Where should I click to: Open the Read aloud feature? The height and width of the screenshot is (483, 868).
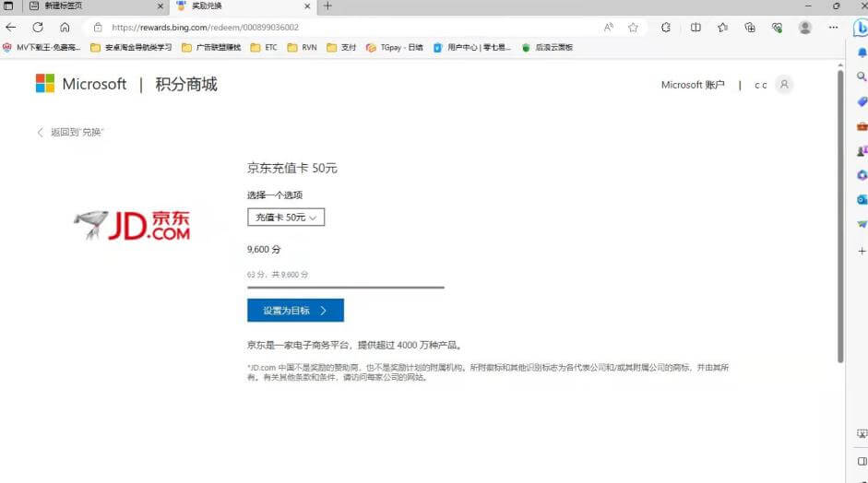click(609, 27)
